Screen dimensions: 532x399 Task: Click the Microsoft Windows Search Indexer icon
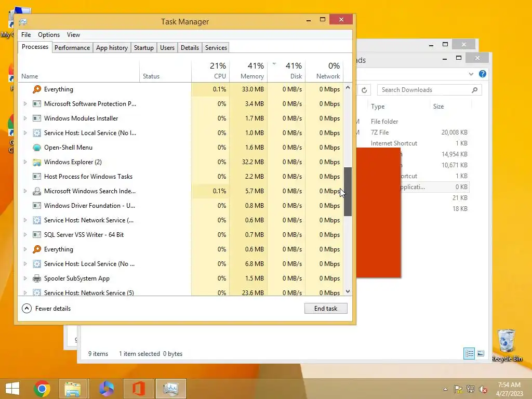(x=37, y=191)
